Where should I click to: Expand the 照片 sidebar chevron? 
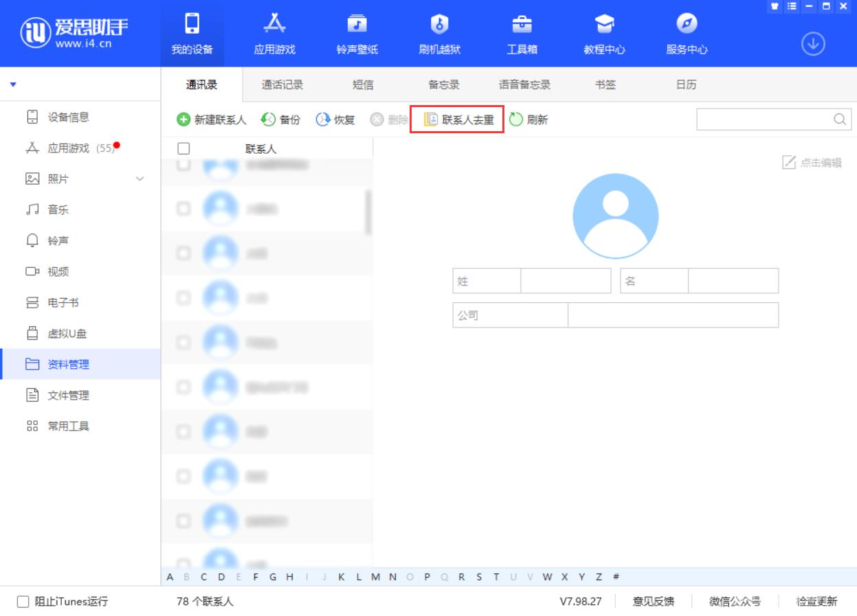(140, 179)
